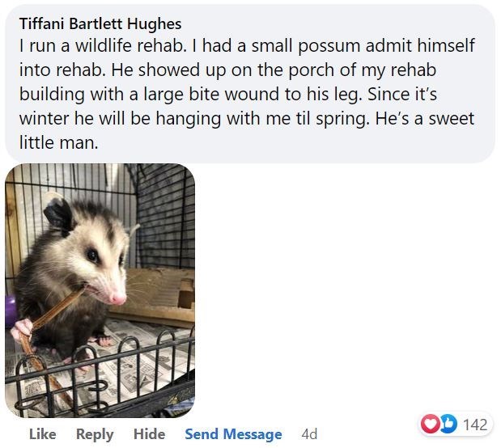
Task: Click the blue thumbs-up reaction icon
Action: 448,424
